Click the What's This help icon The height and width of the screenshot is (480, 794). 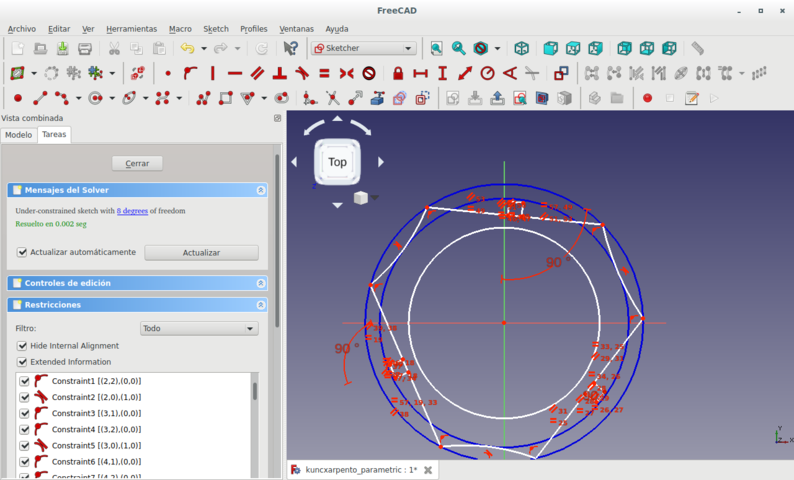coord(290,48)
